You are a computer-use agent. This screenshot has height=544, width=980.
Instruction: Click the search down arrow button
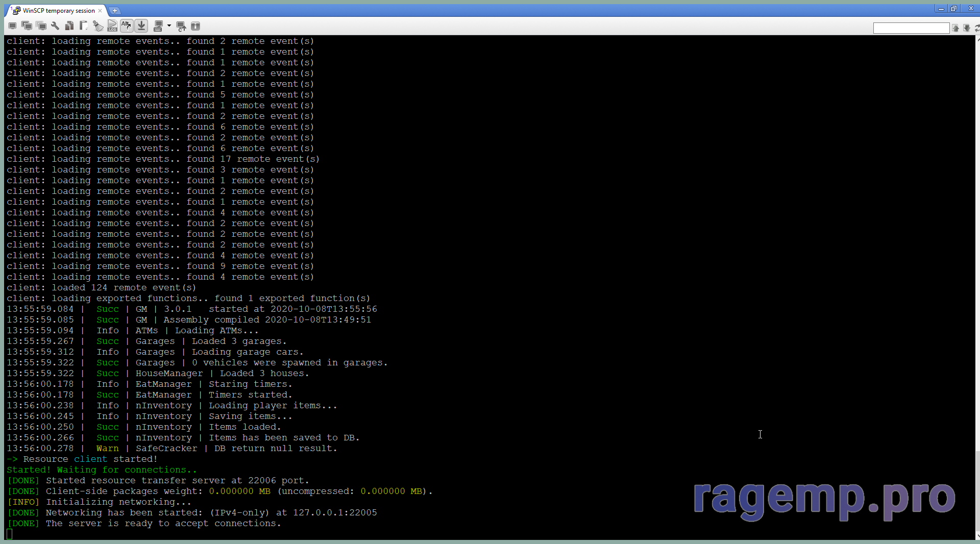pos(967,28)
